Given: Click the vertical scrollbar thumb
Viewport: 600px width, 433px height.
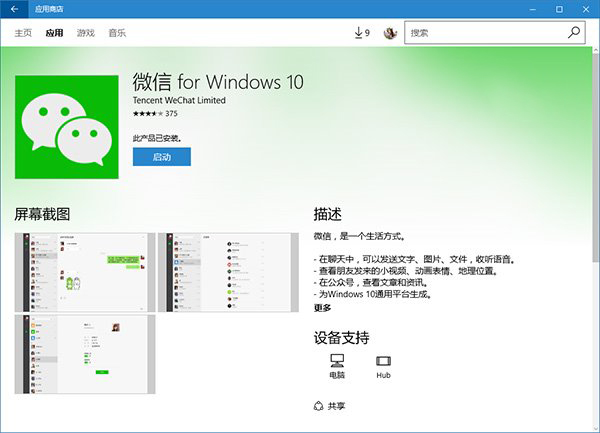Looking at the screenshot, I should click(x=596, y=157).
